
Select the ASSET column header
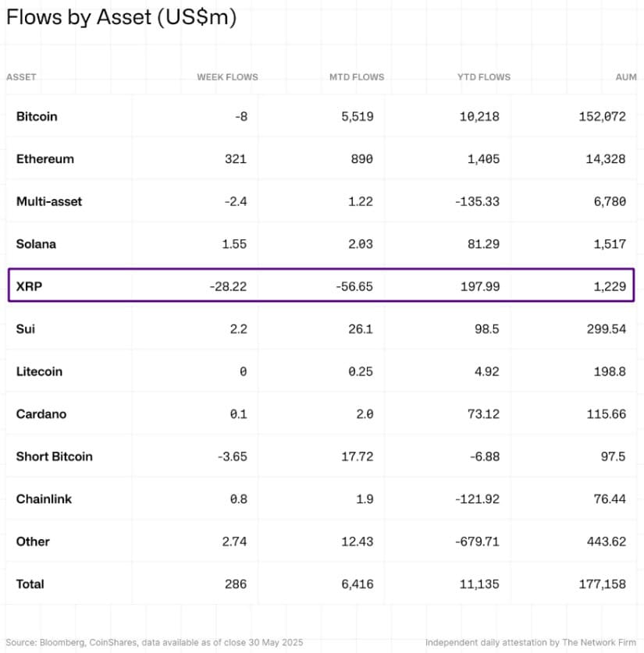(21, 77)
